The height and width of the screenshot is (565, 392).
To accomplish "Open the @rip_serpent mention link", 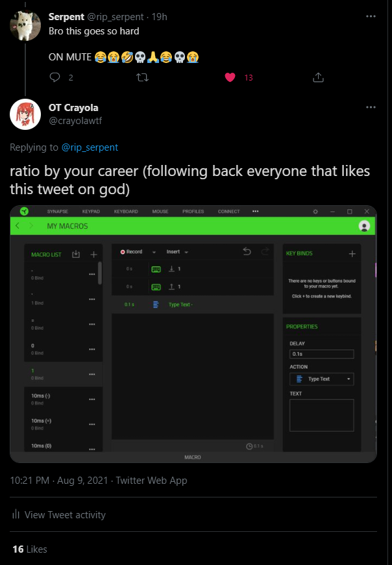I will pos(90,147).
